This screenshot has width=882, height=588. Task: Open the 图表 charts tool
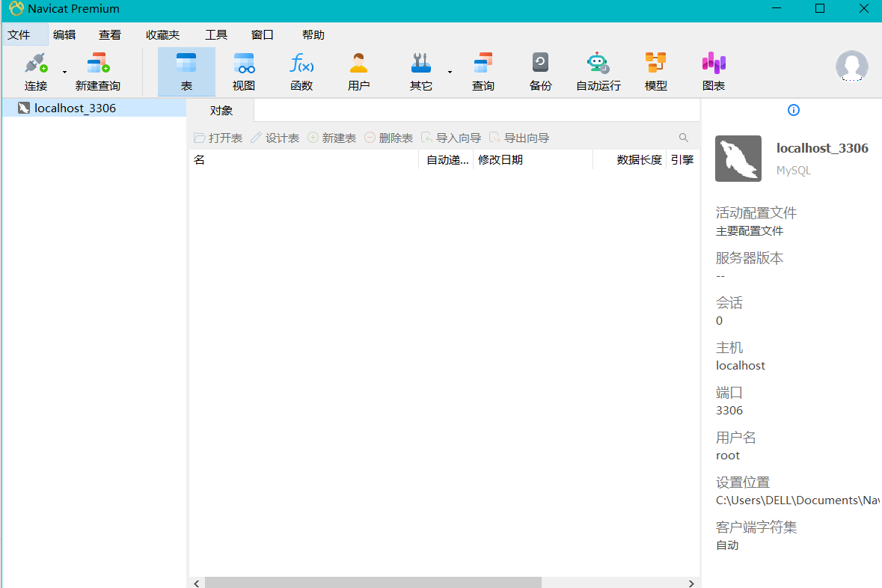coord(713,72)
